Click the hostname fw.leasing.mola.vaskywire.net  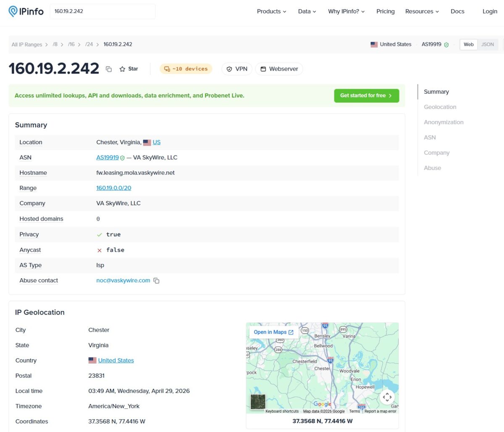click(136, 173)
